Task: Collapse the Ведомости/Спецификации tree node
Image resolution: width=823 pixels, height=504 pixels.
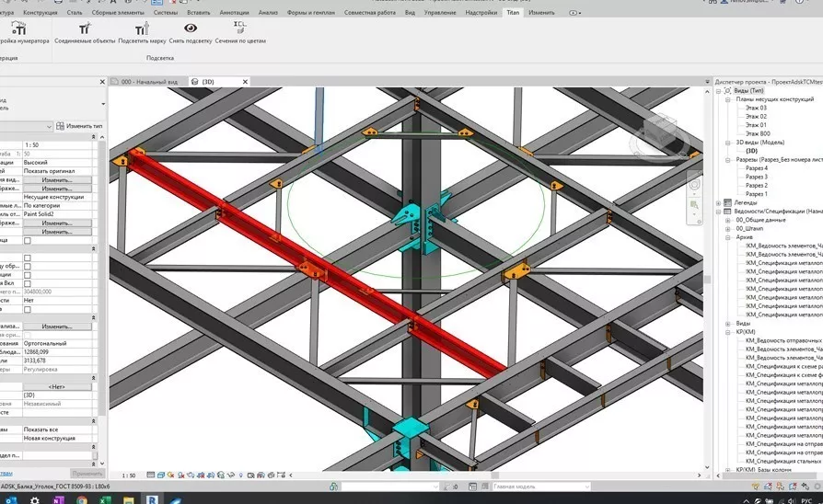Action: point(719,212)
